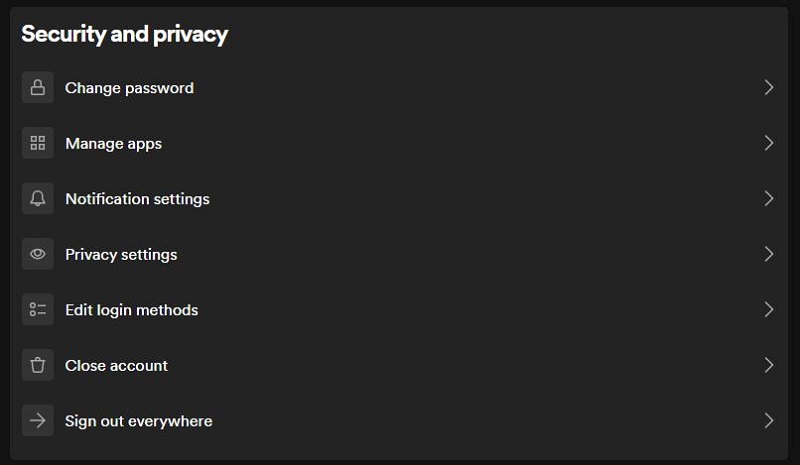
Task: Click the chevron on Close account row
Action: click(769, 365)
